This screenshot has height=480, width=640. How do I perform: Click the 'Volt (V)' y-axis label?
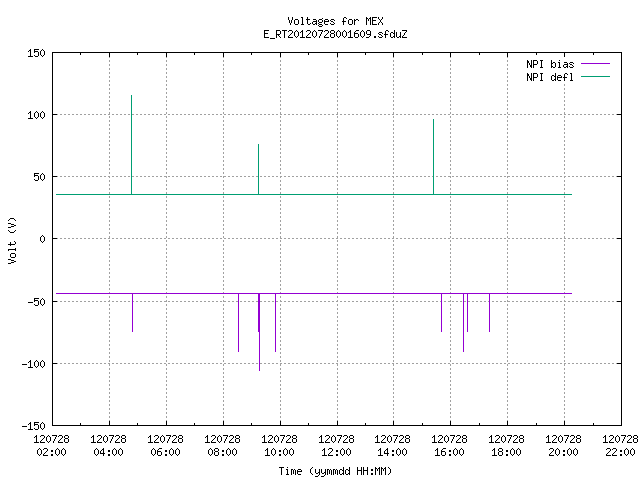tap(12, 240)
